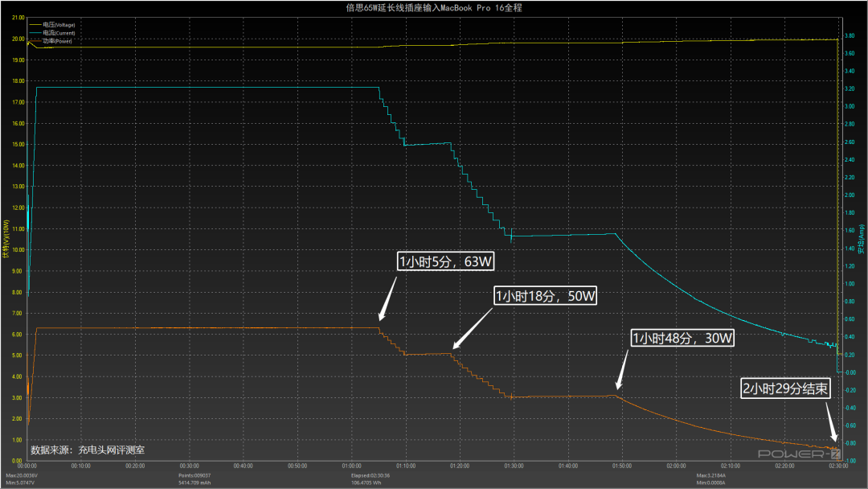Image resolution: width=868 pixels, height=489 pixels.
Task: Click the 01:00:00 time axis label
Action: point(351,466)
